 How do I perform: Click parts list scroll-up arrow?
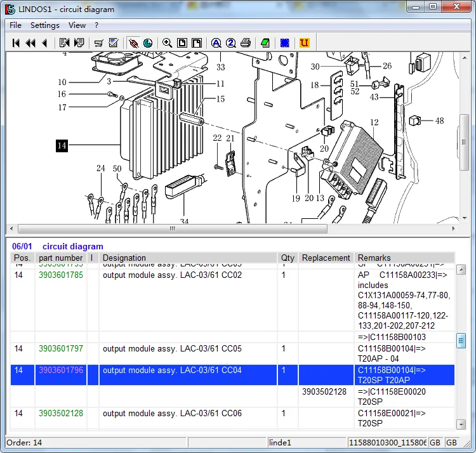click(x=461, y=270)
